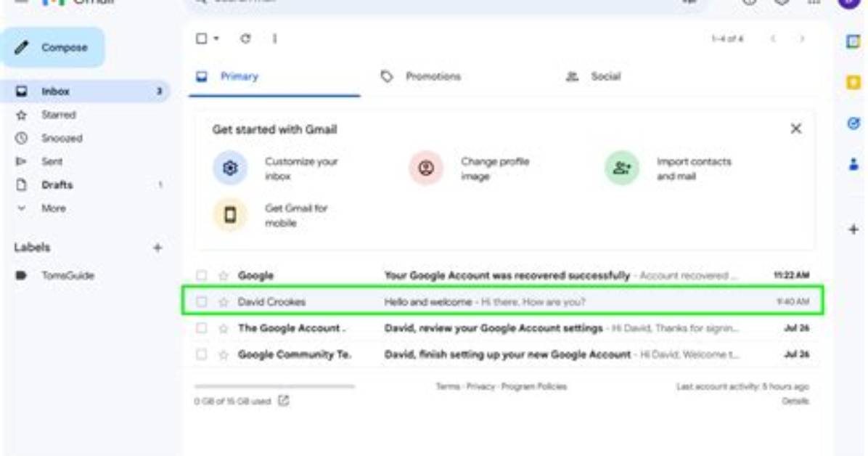Create a new label with the plus icon

(x=157, y=248)
